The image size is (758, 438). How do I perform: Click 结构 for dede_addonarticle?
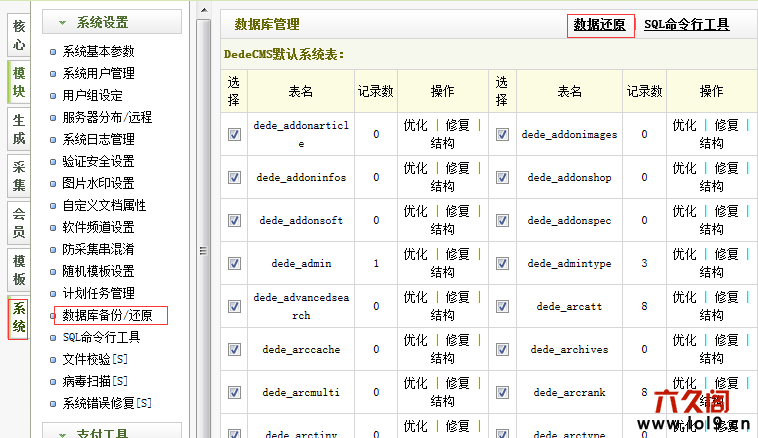coord(442,144)
